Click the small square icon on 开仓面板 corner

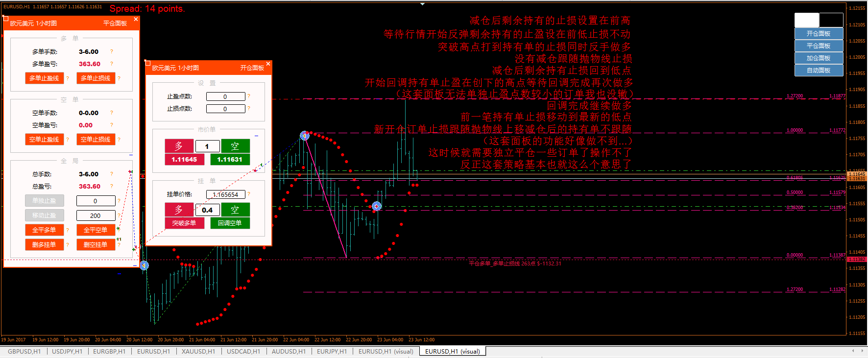[147, 63]
